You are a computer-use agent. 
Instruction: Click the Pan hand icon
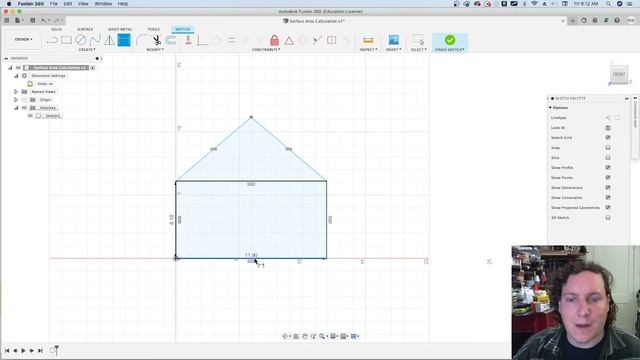(x=304, y=336)
